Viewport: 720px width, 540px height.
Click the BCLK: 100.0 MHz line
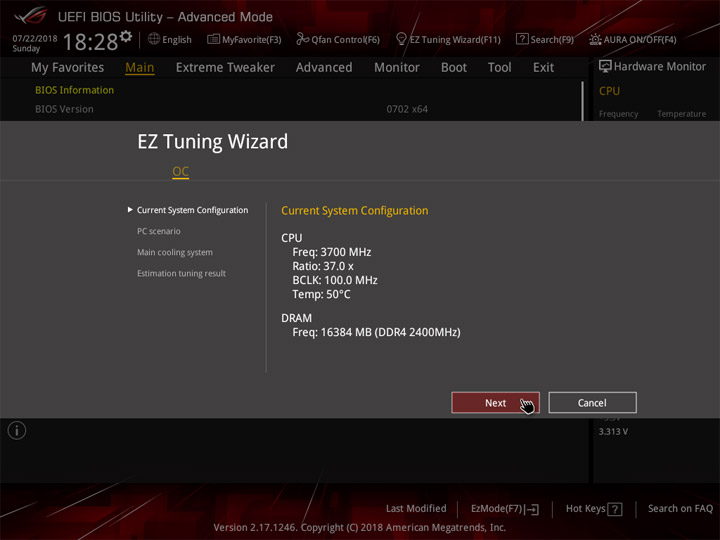point(335,280)
